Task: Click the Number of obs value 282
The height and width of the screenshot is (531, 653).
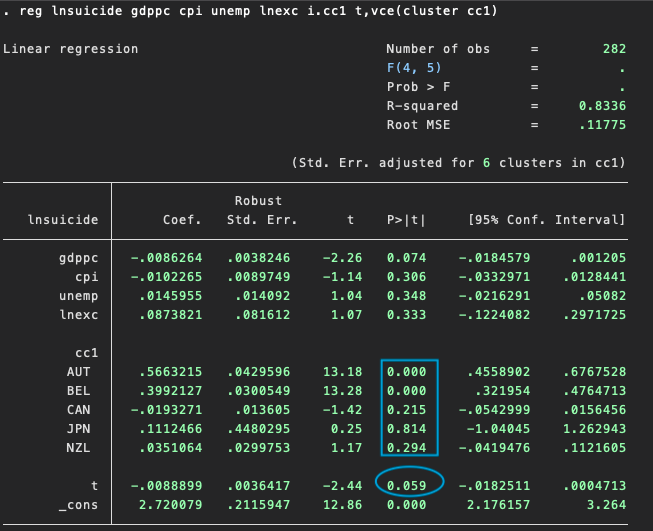Action: 614,49
